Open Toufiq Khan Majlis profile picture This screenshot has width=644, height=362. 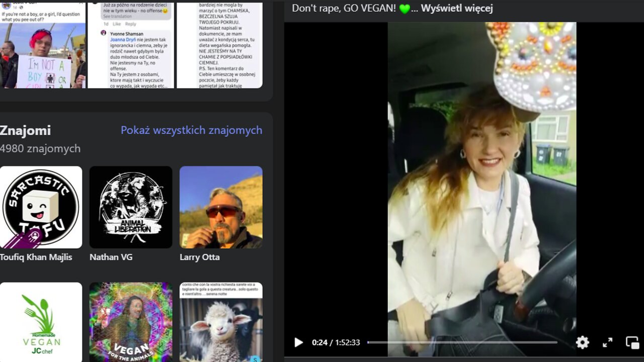click(x=41, y=207)
